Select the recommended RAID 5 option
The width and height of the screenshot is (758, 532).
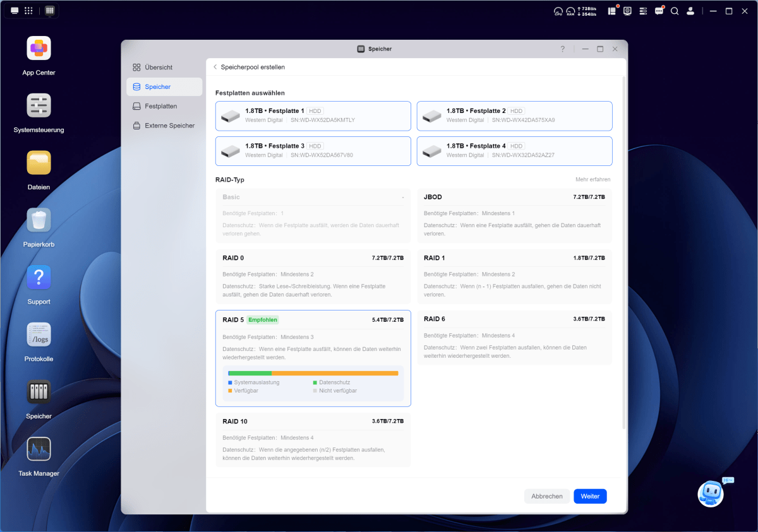[313, 358]
